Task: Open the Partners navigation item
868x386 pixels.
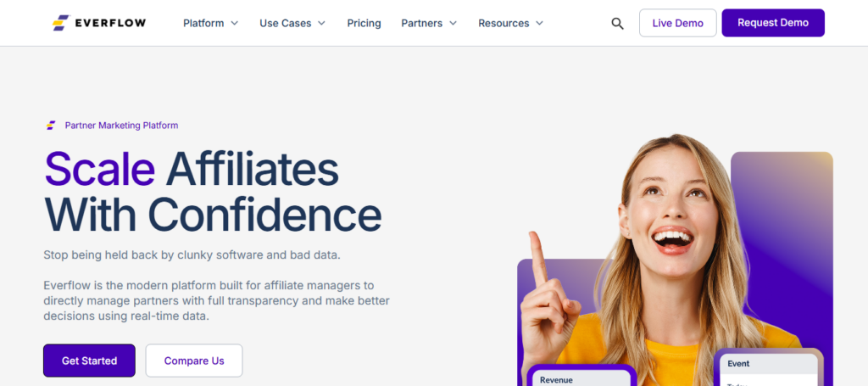Action: [422, 23]
